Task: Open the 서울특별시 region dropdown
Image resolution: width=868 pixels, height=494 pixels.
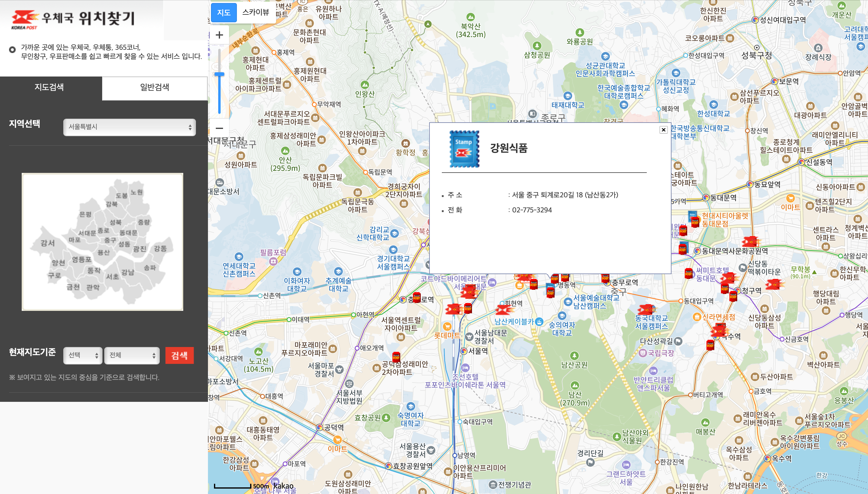Action: point(129,127)
